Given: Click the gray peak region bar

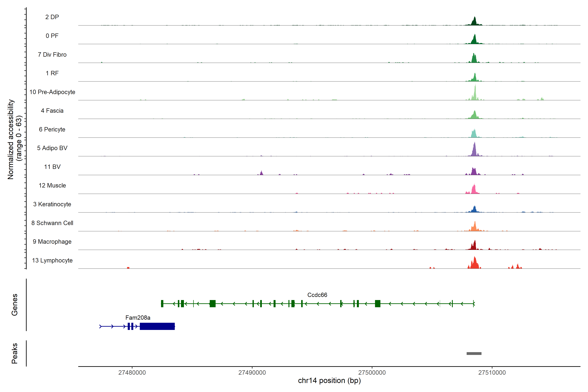Looking at the screenshot, I should (x=474, y=353).
